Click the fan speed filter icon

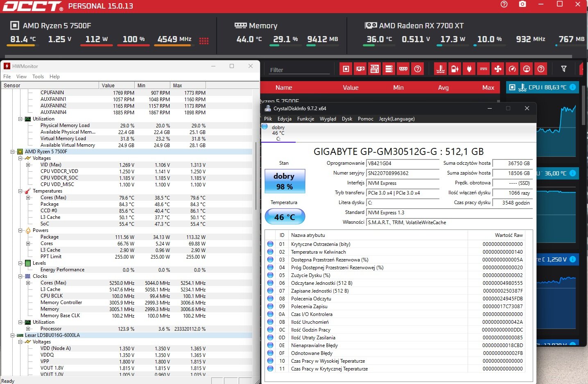498,69
